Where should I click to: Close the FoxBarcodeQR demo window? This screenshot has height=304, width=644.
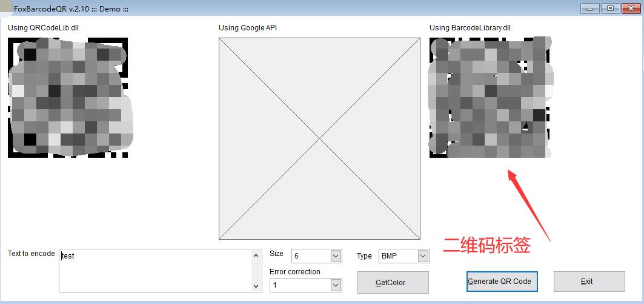(x=629, y=8)
